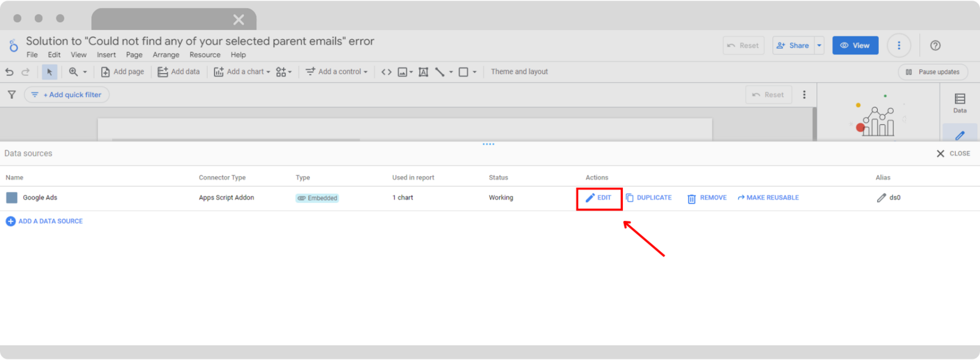Click the panel resize handle dots

pos(488,144)
